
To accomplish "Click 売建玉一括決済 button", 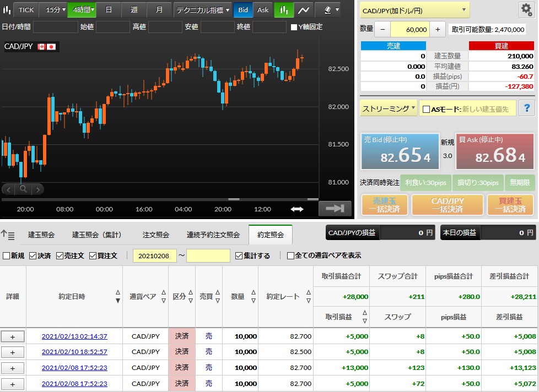I will (x=385, y=205).
